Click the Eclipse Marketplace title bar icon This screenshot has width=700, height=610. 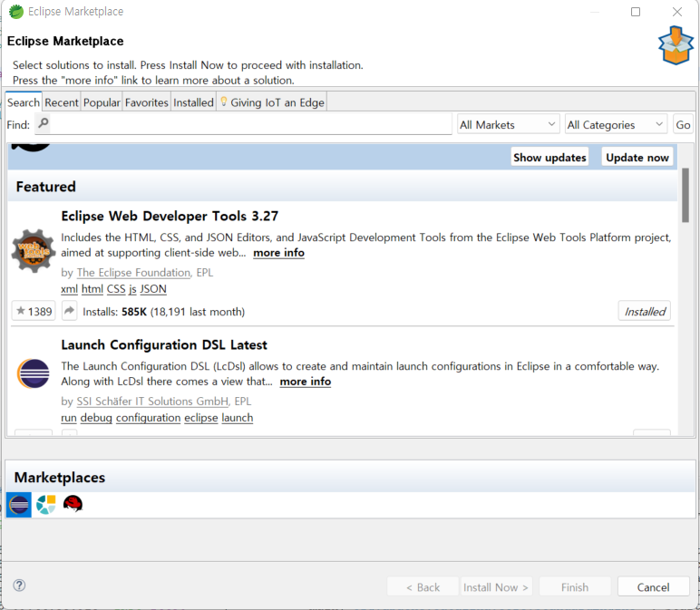coord(16,12)
